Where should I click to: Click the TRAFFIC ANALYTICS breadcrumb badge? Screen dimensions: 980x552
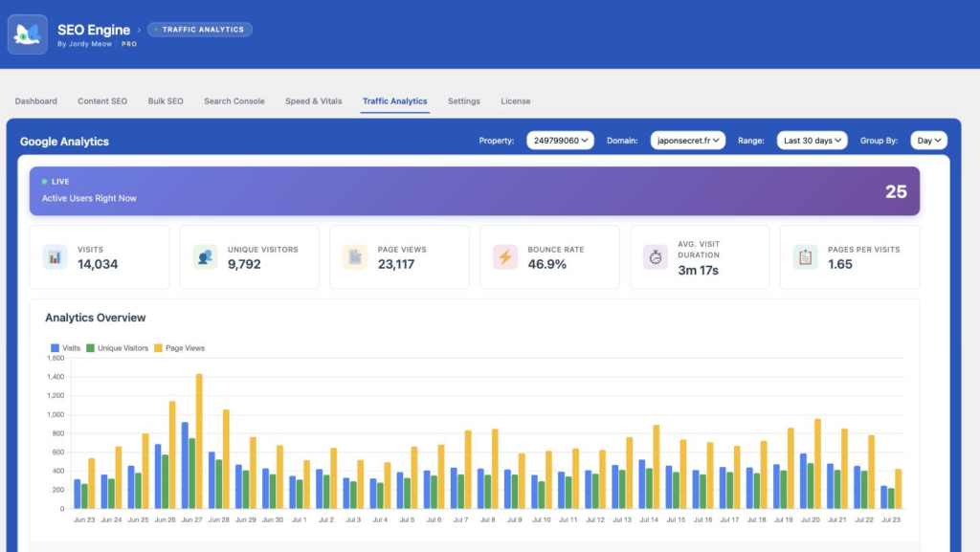click(x=200, y=30)
